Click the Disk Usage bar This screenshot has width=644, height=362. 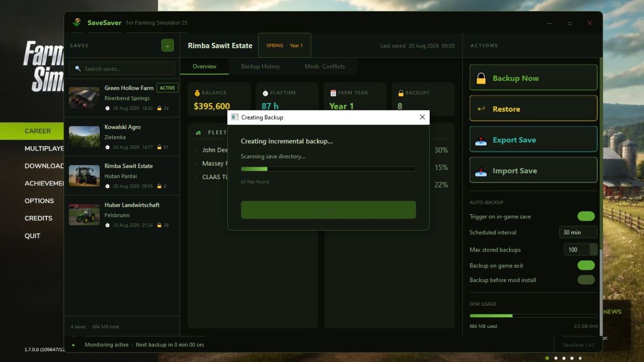[x=533, y=316]
